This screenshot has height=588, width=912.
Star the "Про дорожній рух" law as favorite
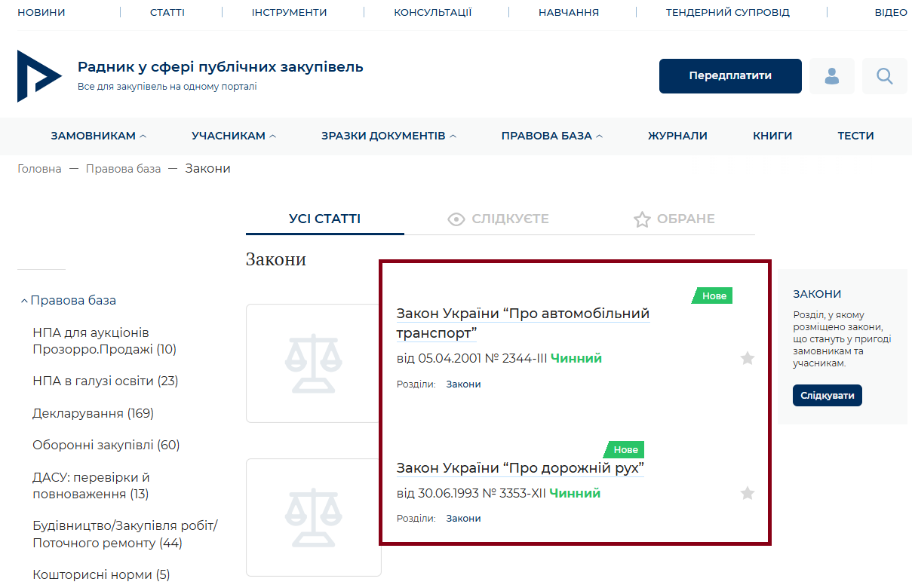pos(747,493)
